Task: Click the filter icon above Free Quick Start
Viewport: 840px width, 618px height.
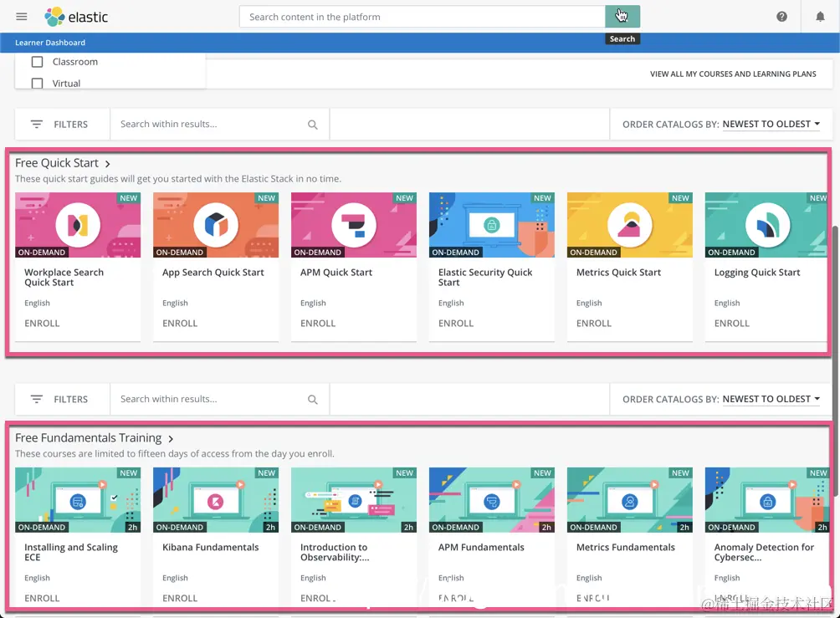Action: [x=37, y=125]
